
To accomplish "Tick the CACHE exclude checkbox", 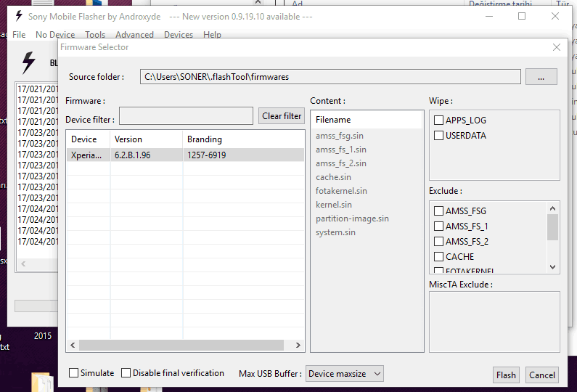I will coord(438,257).
